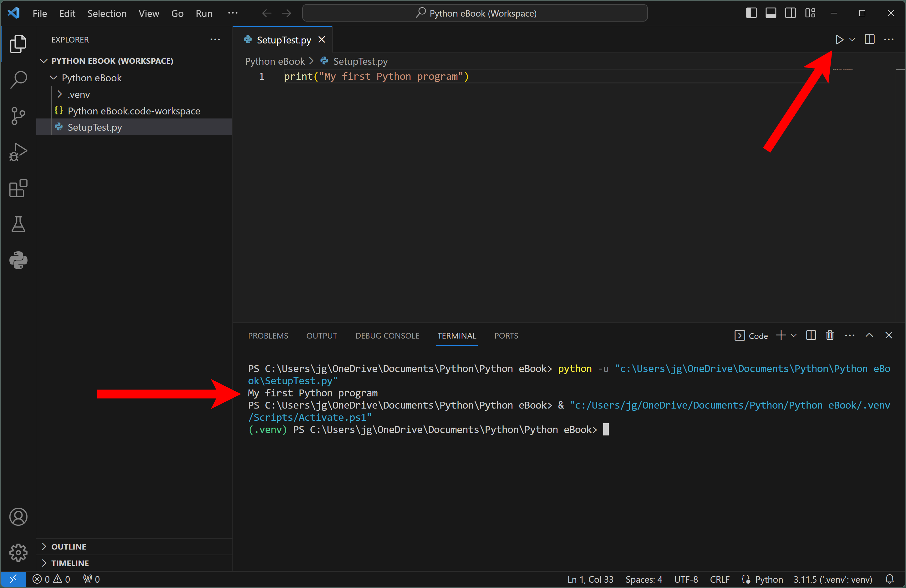Screen dimensions: 906x588
Task: Open the Testing flask view
Action: coord(18,224)
